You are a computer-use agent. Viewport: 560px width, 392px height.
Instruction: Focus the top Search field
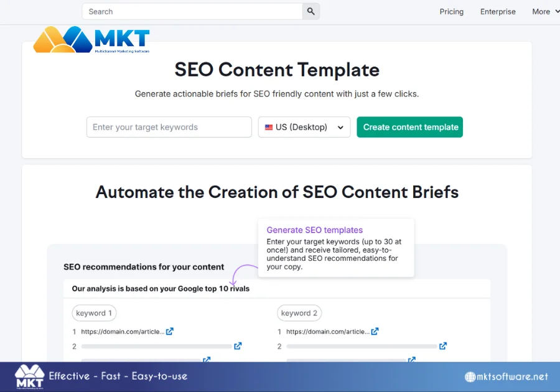tap(192, 11)
